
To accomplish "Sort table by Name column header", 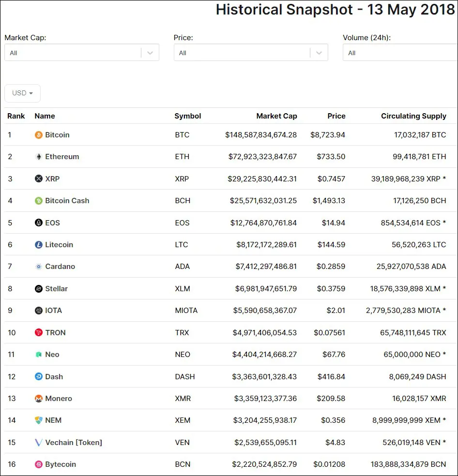I will coord(45,116).
